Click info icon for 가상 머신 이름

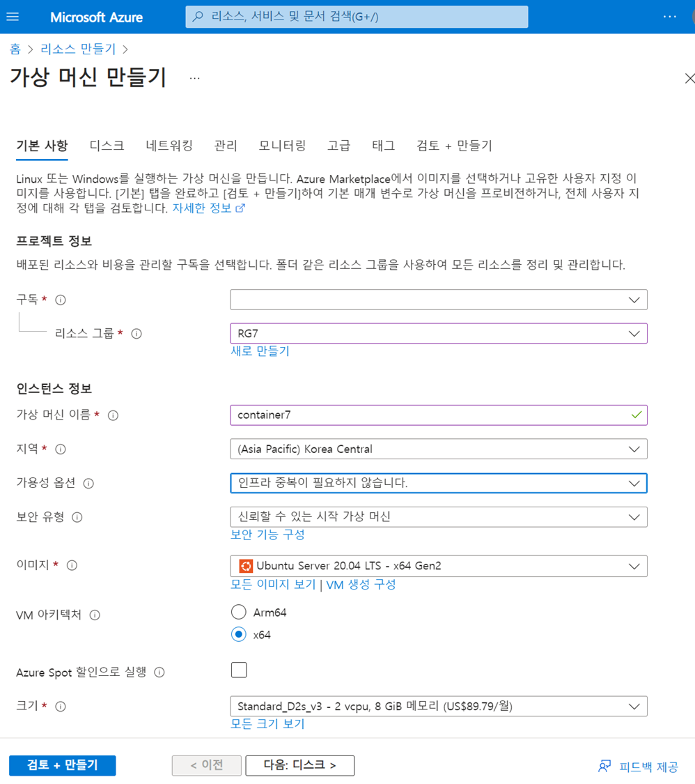coord(114,415)
